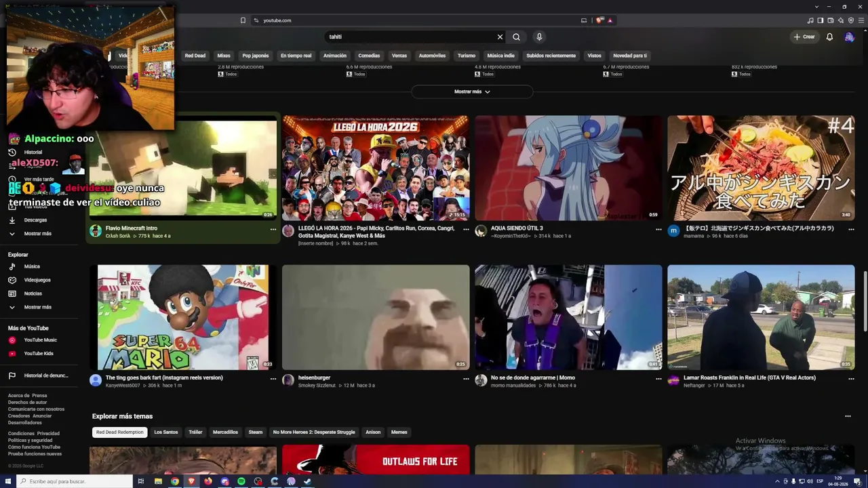Expand the tab search chevron
868x488 pixels.
816,6
